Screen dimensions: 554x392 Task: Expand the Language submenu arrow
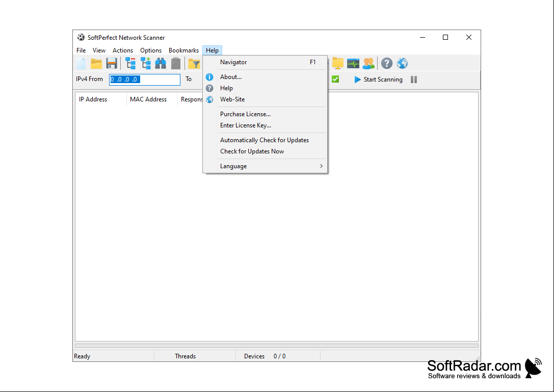(x=321, y=166)
